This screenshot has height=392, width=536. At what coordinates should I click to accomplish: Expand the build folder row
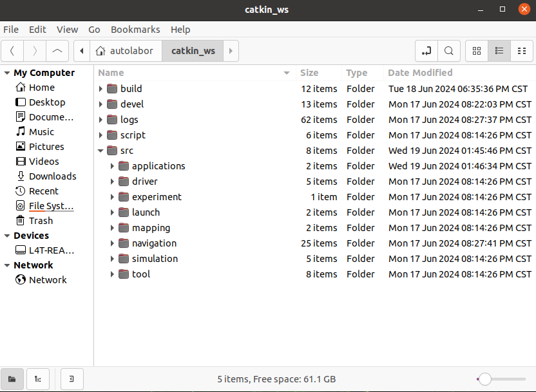(x=100, y=89)
